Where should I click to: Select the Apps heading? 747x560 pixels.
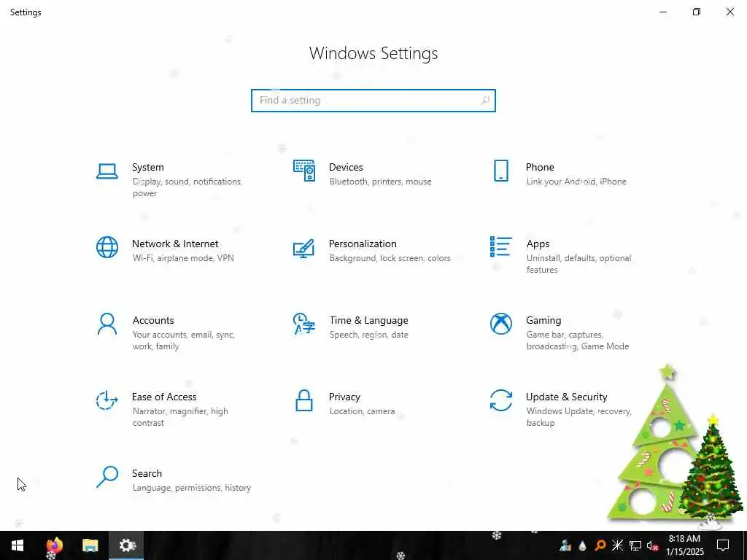click(x=538, y=244)
